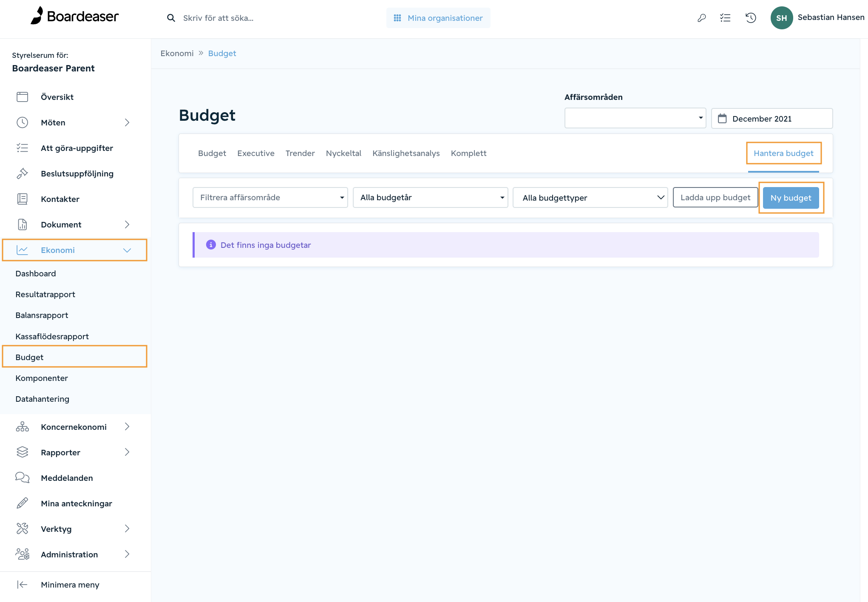
Task: Click the Översikt window icon
Action: (22, 97)
